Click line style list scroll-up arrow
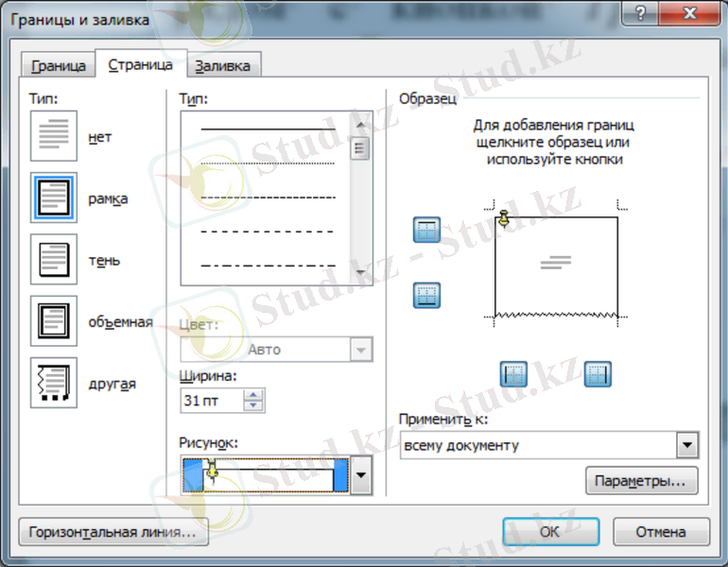Viewport: 728px width, 567px height. (360, 125)
